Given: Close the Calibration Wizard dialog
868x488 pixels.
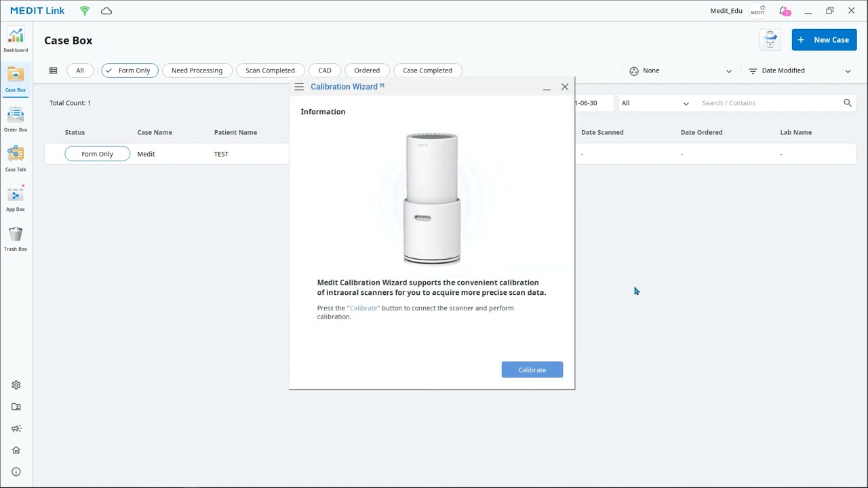Looking at the screenshot, I should click(x=565, y=87).
